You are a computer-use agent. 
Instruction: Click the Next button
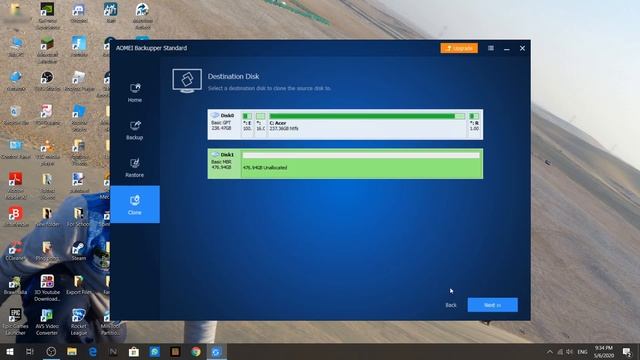point(492,305)
